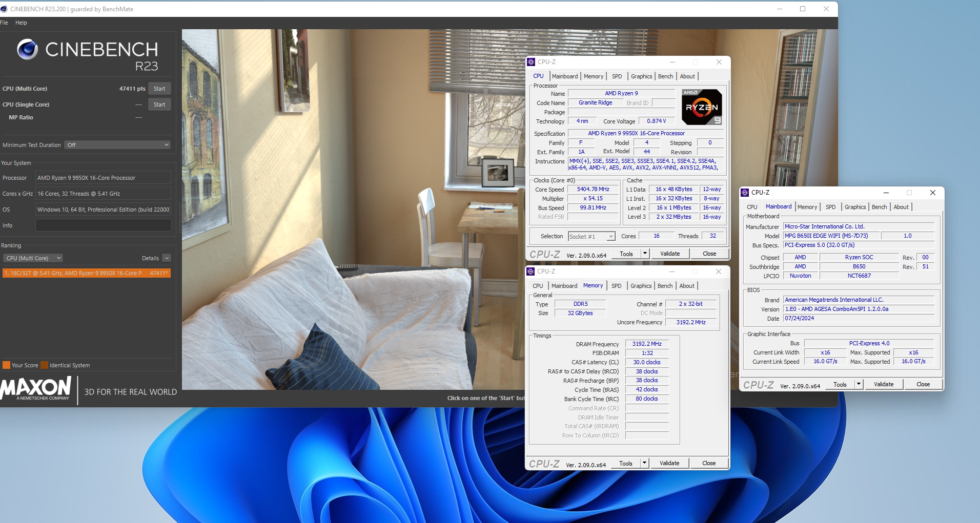Click Close button in top CPU-Z window

(x=709, y=254)
